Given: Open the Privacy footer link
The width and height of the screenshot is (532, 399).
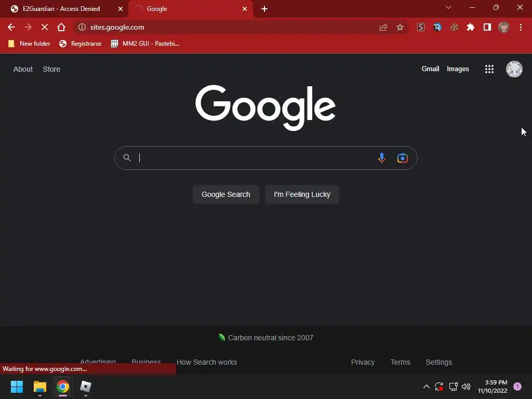Looking at the screenshot, I should pos(363,362).
